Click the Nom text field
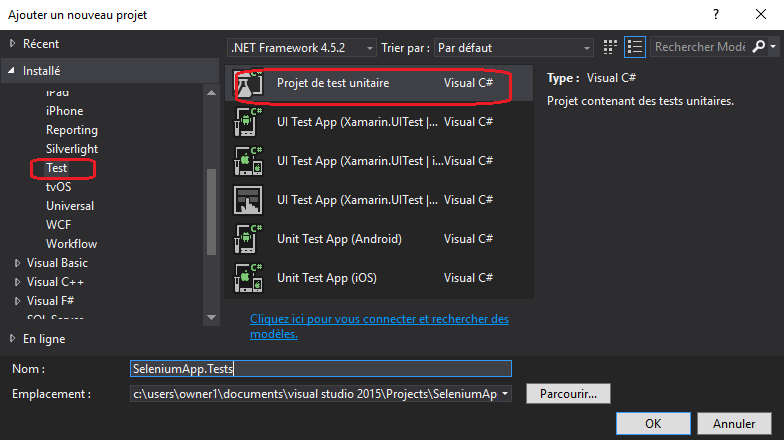Image resolution: width=784 pixels, height=440 pixels. coord(320,369)
